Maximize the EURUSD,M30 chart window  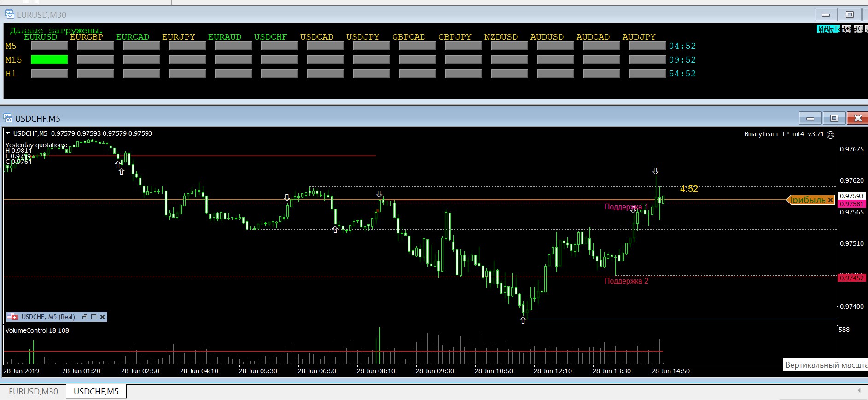tap(850, 15)
